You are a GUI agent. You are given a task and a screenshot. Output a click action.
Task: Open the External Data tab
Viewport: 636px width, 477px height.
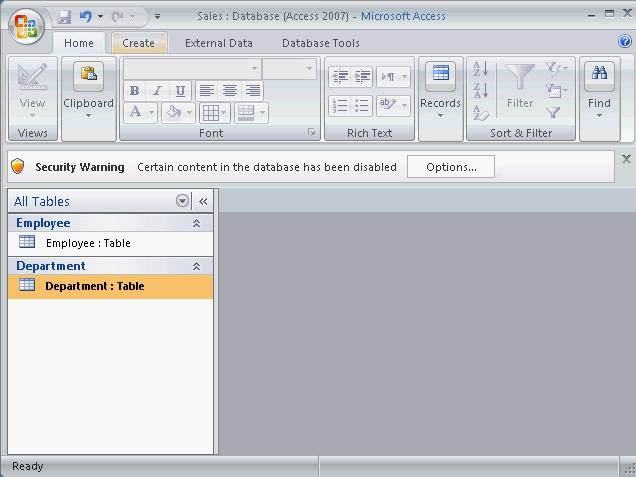tap(218, 43)
